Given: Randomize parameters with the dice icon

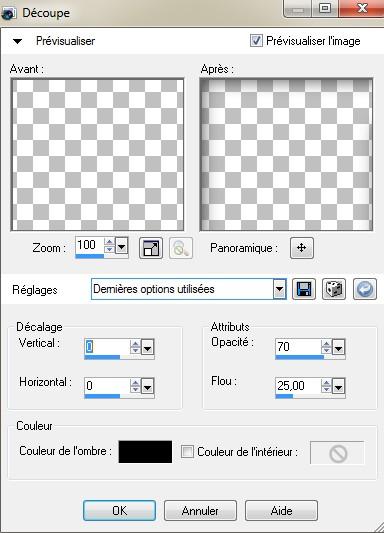Looking at the screenshot, I should 334,289.
